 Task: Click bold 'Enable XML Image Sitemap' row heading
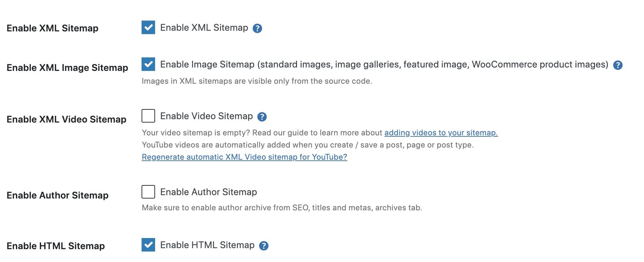tap(67, 68)
